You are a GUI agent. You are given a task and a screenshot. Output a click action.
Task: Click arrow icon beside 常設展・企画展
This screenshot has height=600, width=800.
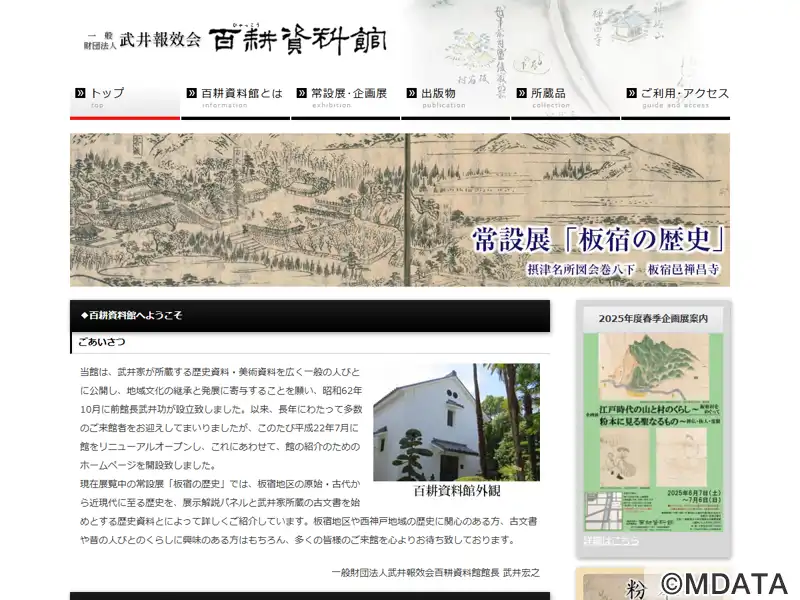(x=301, y=93)
